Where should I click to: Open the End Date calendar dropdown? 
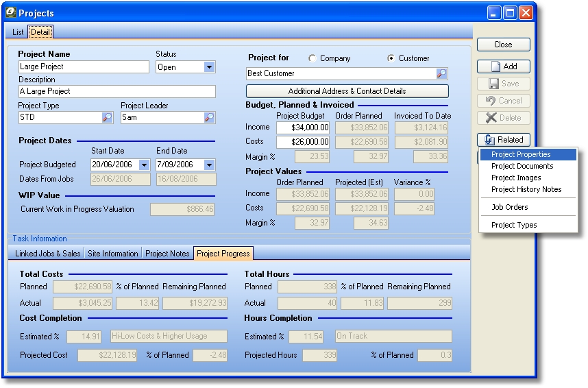209,165
